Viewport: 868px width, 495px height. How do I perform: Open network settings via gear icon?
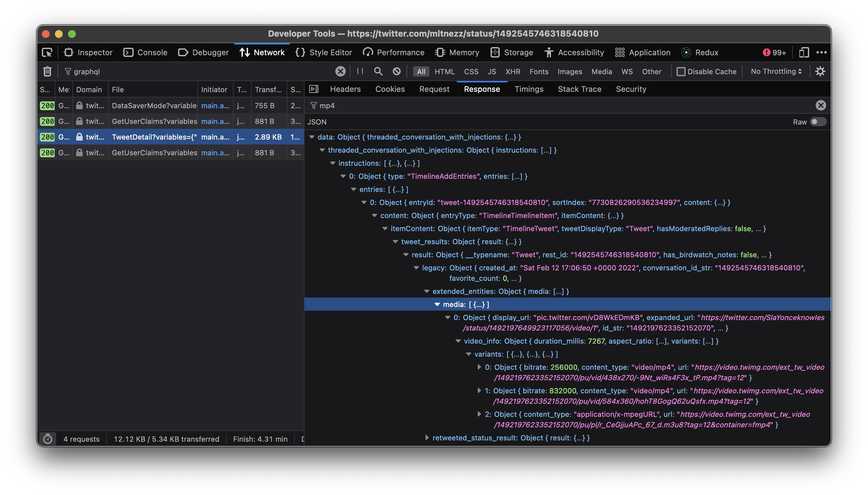820,71
